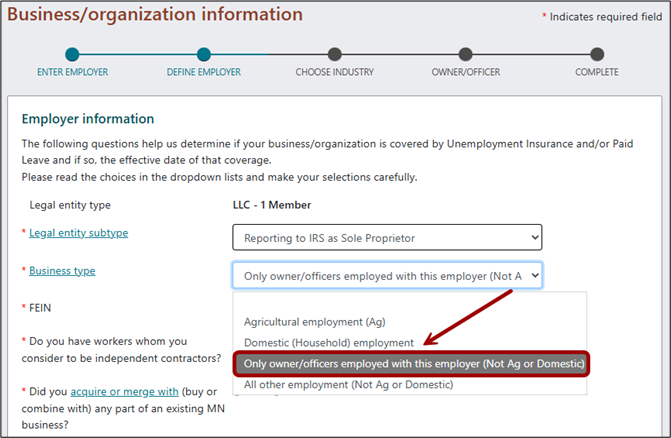The height and width of the screenshot is (438, 671).
Task: Click the CHOOSE INDUSTRY text label
Action: click(x=334, y=72)
